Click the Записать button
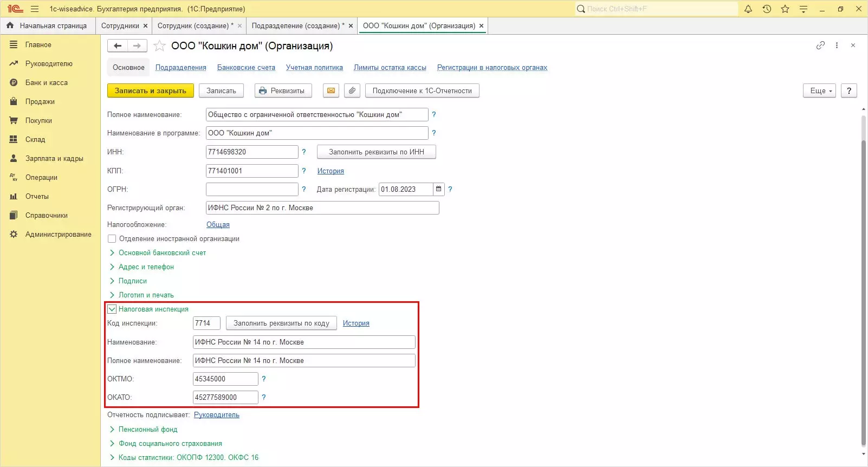Viewport: 868px width, 467px height. (221, 90)
